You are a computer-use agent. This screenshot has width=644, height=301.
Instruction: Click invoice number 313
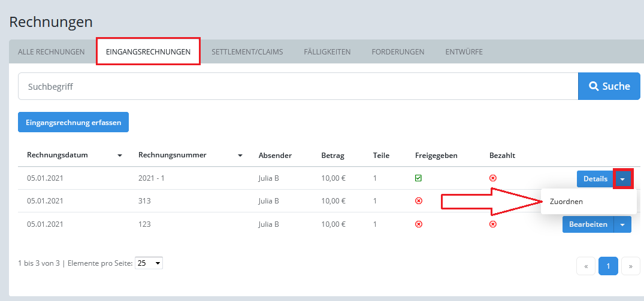[144, 201]
